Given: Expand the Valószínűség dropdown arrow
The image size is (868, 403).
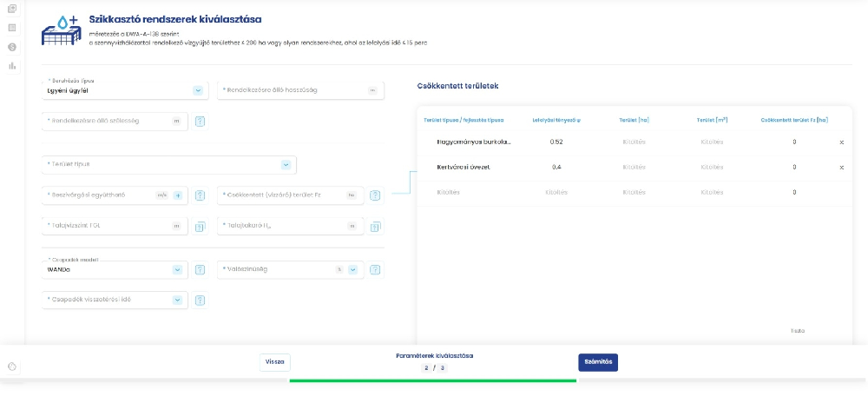Looking at the screenshot, I should [352, 269].
